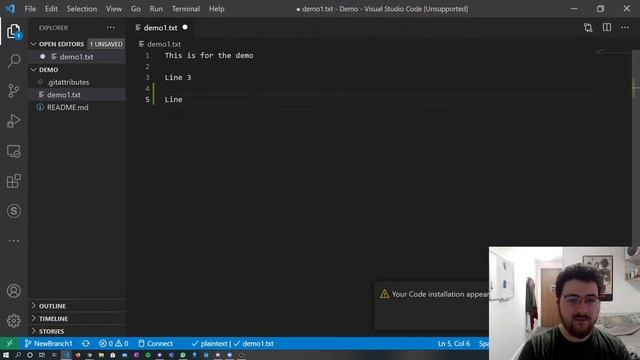Screen dimensions: 640x360
Task: Open the .gitattributes file
Action: (x=68, y=82)
